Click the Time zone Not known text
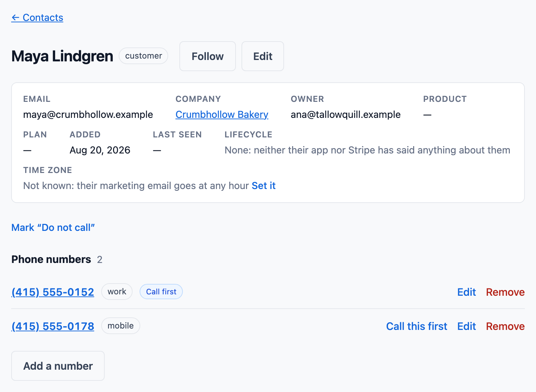Image resolution: width=536 pixels, height=392 pixels. click(136, 186)
